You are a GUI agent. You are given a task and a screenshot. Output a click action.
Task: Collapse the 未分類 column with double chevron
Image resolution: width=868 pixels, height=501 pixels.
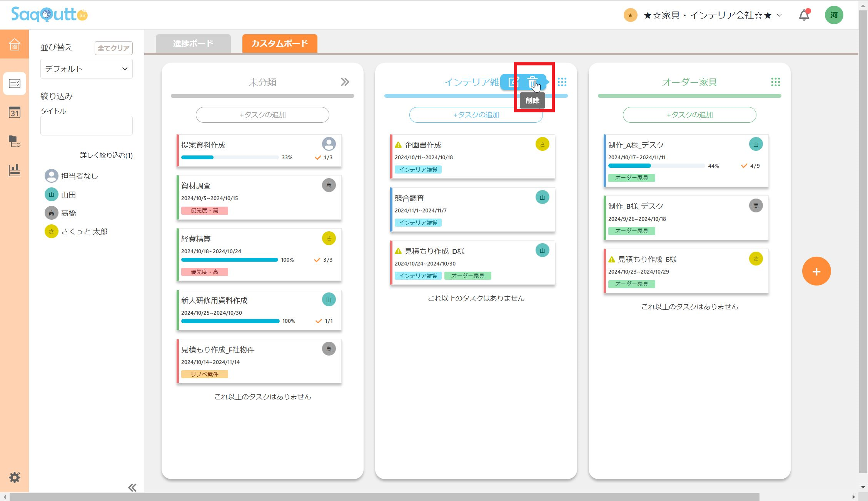click(345, 82)
